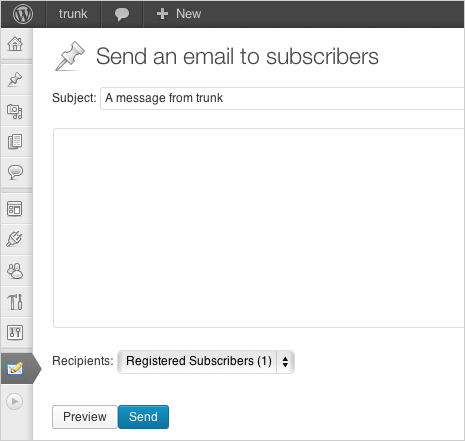465x441 pixels.
Task: Open the Appearance sidebar icon
Action: [x=15, y=209]
